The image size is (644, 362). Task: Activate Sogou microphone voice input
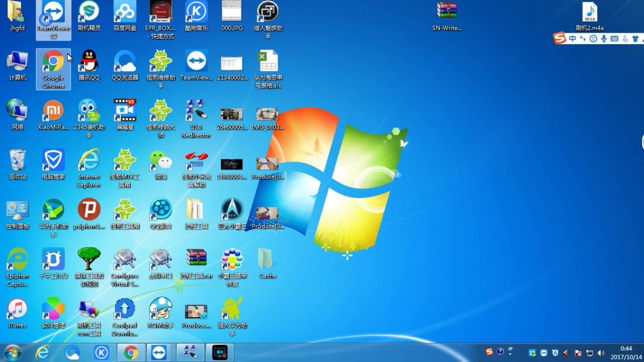point(604,39)
